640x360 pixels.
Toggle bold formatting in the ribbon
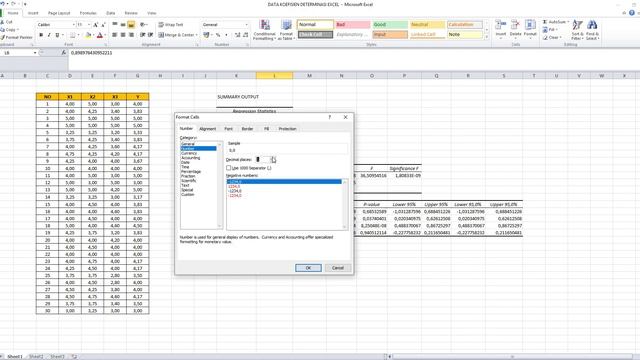point(41,36)
